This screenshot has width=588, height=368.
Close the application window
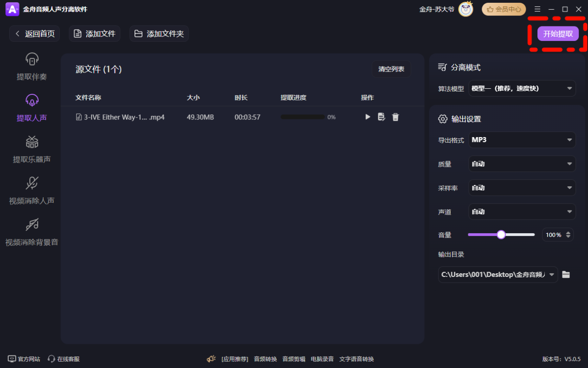tap(579, 9)
